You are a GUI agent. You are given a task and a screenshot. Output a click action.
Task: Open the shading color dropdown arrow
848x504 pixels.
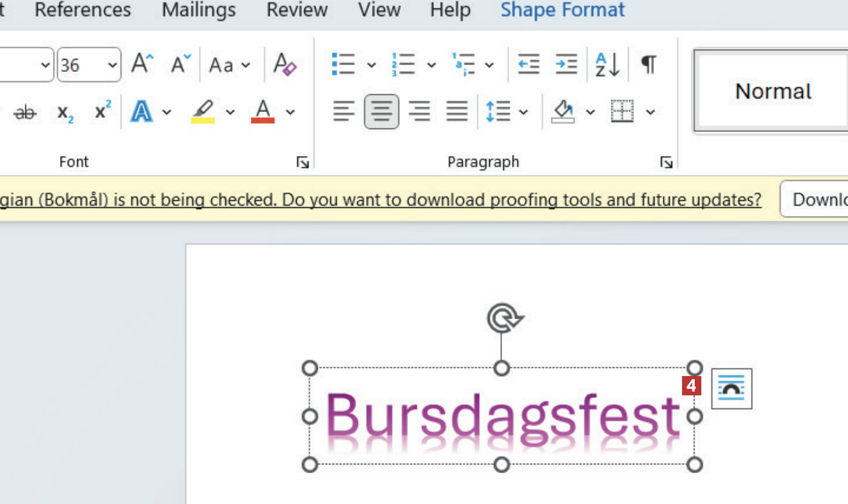tap(591, 112)
